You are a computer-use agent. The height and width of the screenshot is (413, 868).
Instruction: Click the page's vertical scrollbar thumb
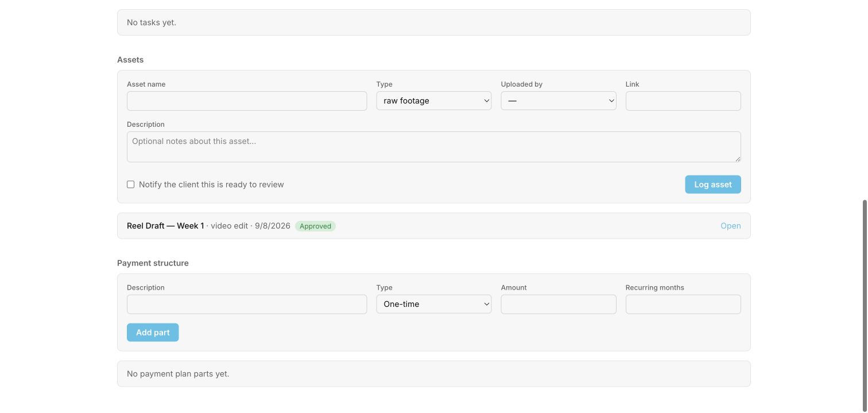coord(865,306)
